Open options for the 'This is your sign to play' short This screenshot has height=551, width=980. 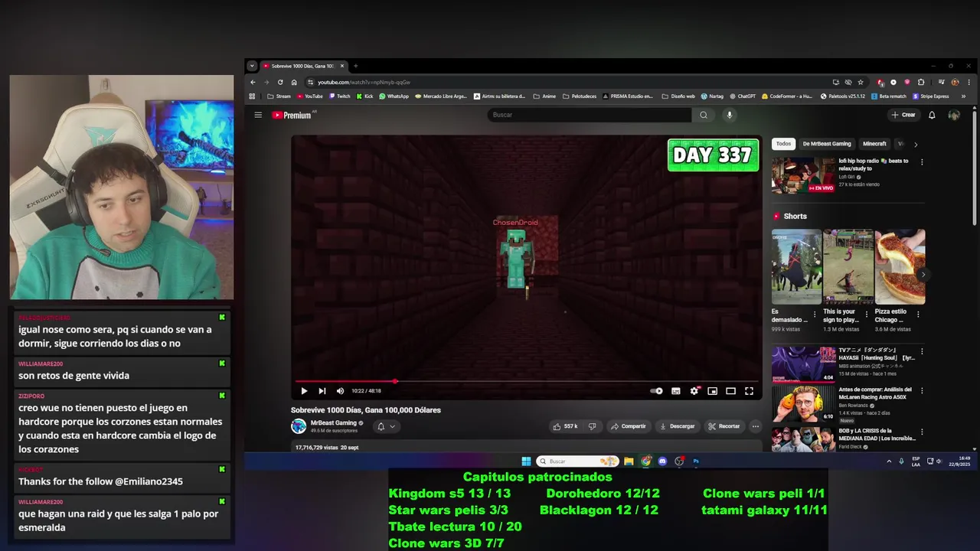click(867, 314)
